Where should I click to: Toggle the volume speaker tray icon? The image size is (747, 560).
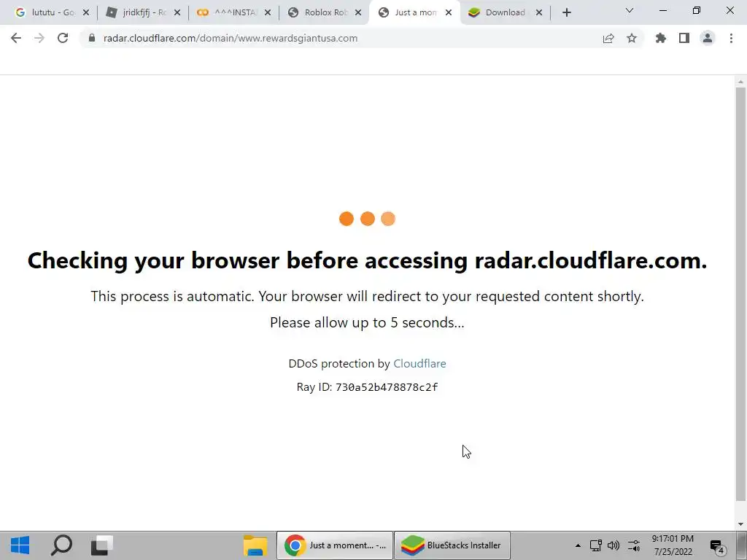614,545
